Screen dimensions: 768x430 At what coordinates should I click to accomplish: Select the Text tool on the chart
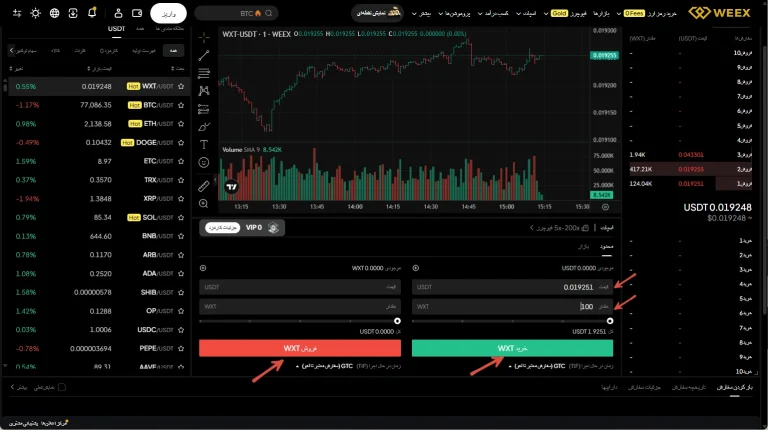(204, 144)
